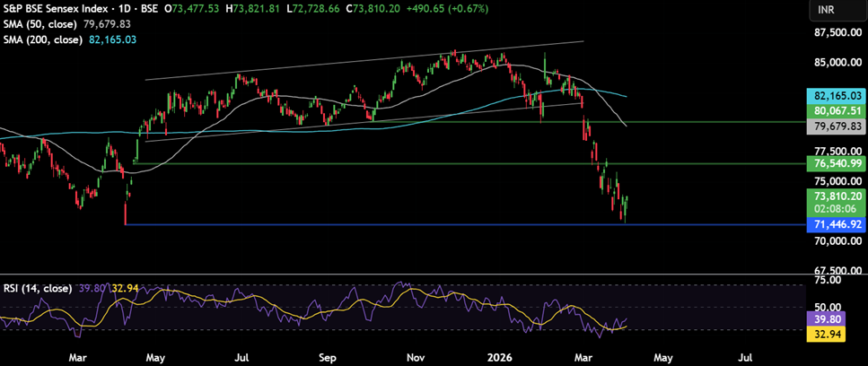Click the gray 79,679.83 SMA price label
Image resolution: width=868 pixels, height=366 pixels.
click(x=836, y=126)
